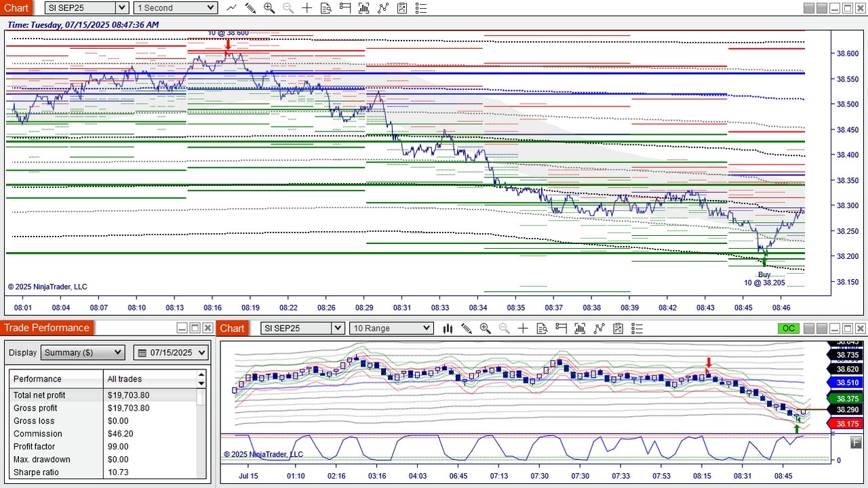
Task: Open the 10 Range interval dropdown
Action: (x=391, y=328)
